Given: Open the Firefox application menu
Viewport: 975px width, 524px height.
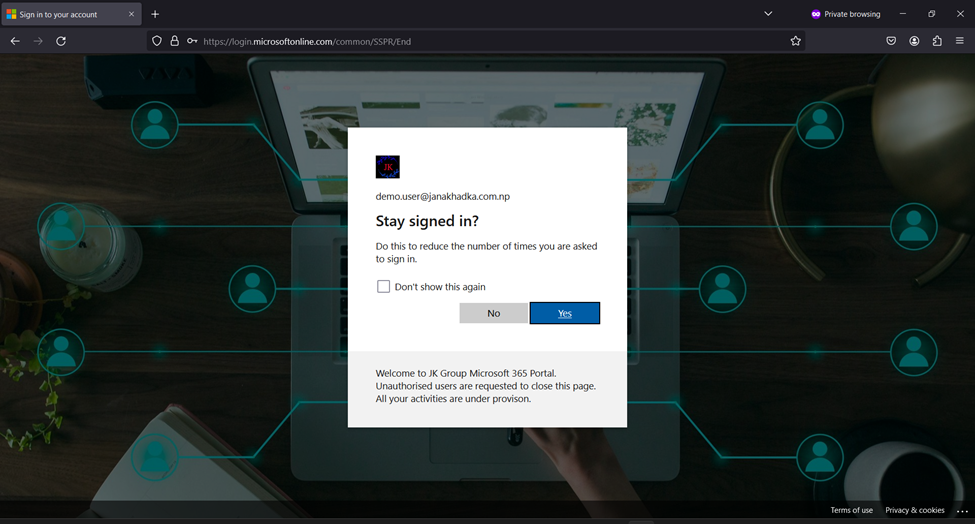Looking at the screenshot, I should click(959, 41).
